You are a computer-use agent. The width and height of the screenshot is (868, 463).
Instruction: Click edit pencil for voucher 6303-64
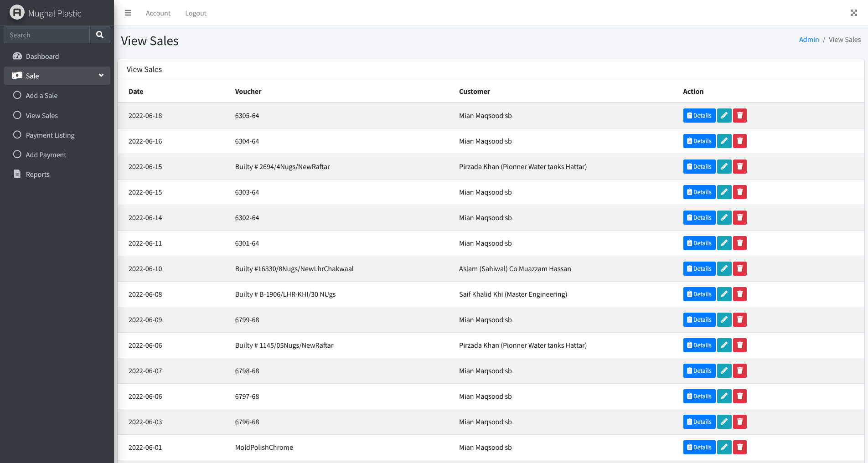(x=724, y=192)
